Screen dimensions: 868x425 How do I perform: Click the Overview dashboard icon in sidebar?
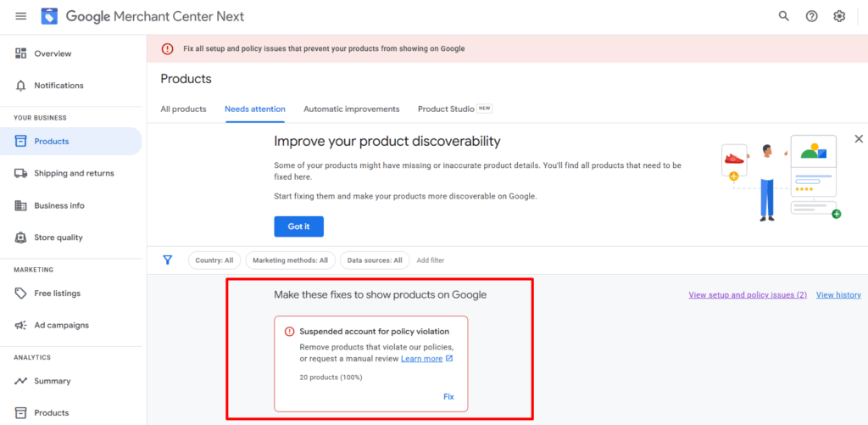[21, 53]
